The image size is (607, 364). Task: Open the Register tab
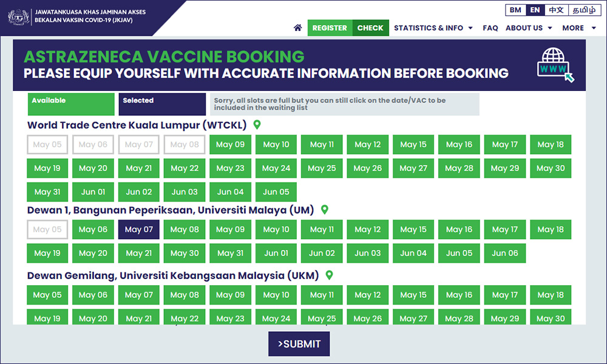pos(330,28)
